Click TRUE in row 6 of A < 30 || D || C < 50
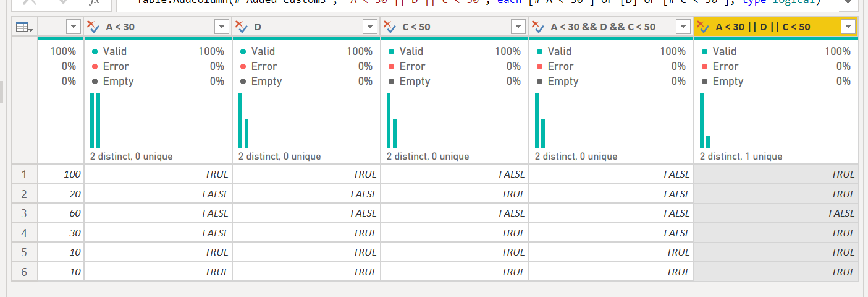868x297 pixels. [777, 272]
